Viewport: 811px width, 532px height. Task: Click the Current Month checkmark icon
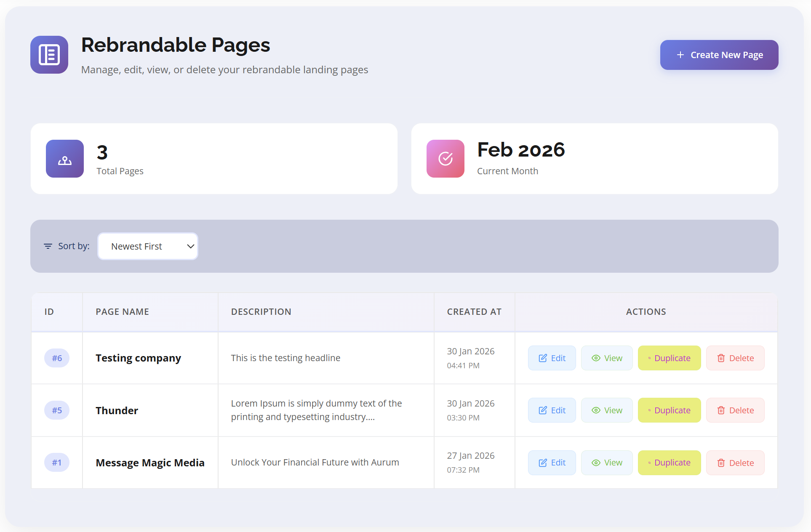[x=446, y=159]
